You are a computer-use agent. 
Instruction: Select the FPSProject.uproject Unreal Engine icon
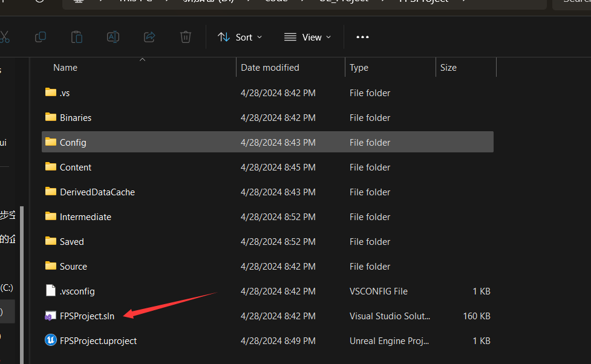pyautogui.click(x=51, y=340)
